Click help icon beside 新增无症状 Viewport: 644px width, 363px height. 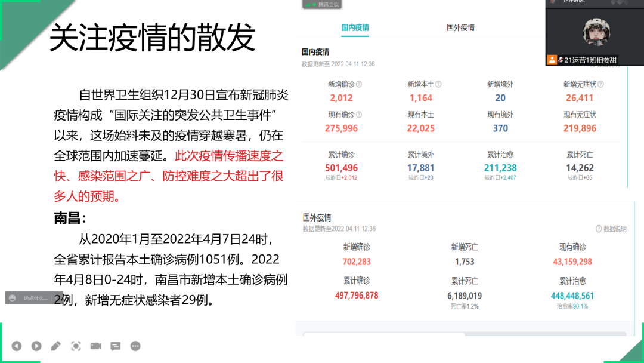click(x=600, y=84)
